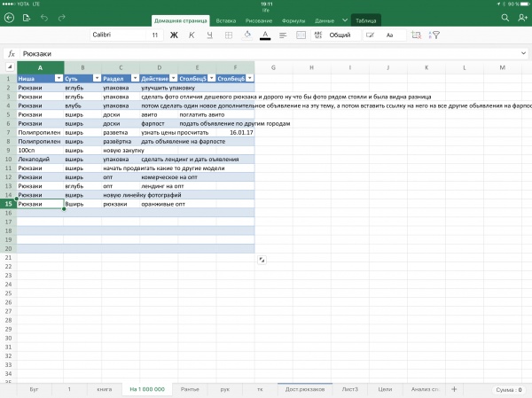532x398 pixels.
Task: Open Суть column filter dropdown
Action: pyautogui.click(x=97, y=78)
